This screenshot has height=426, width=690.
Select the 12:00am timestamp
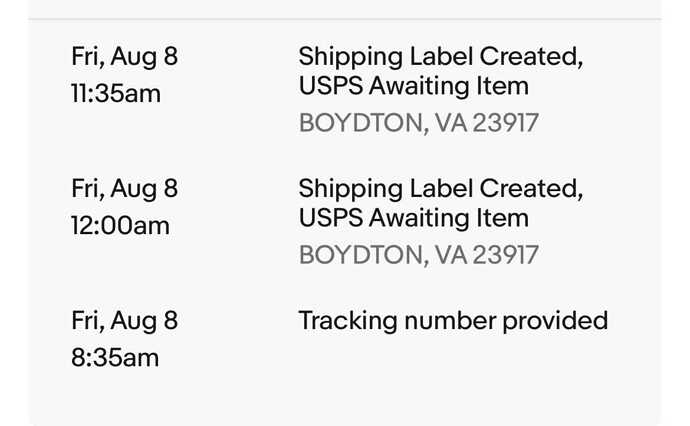[120, 226]
